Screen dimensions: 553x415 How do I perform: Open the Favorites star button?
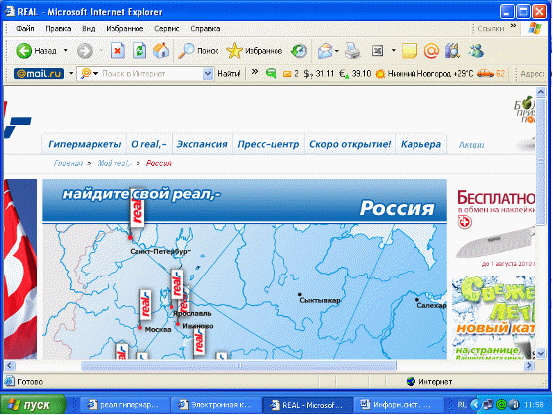pos(254,51)
